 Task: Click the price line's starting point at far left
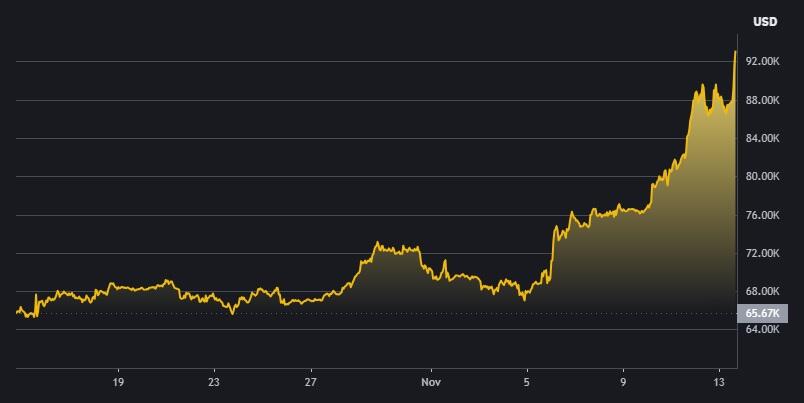(18, 311)
